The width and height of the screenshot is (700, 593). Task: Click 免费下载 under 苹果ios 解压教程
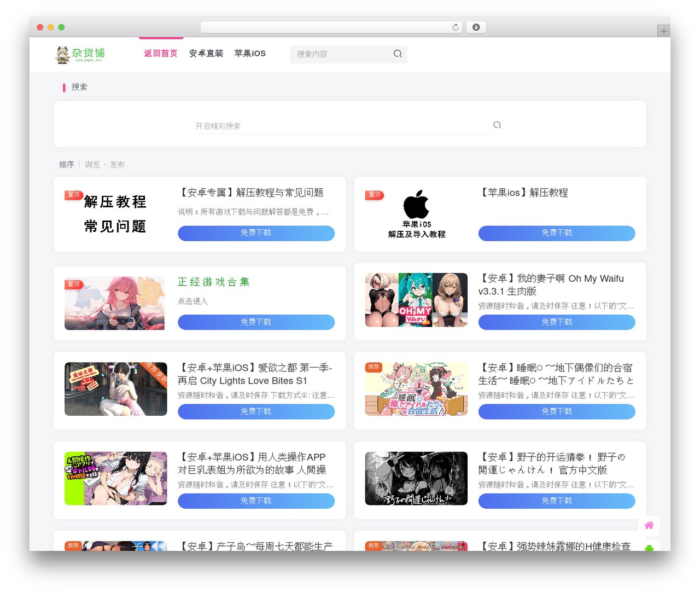coord(557,233)
